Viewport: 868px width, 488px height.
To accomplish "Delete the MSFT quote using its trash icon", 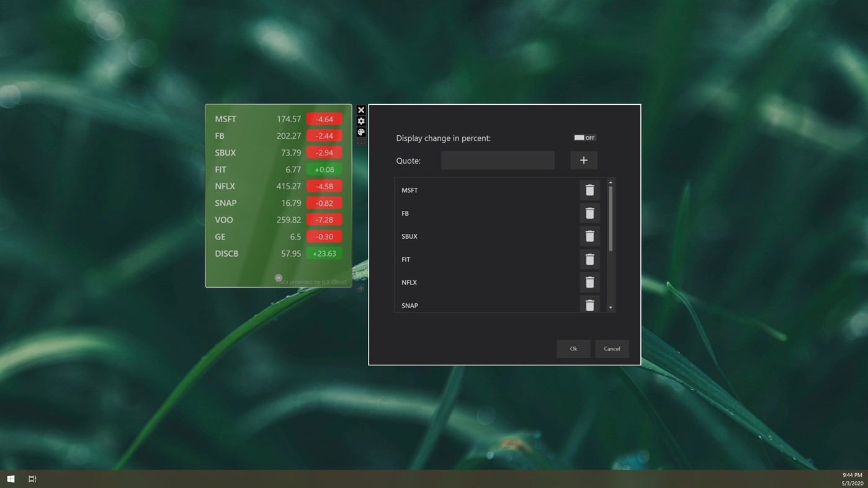I will click(589, 190).
